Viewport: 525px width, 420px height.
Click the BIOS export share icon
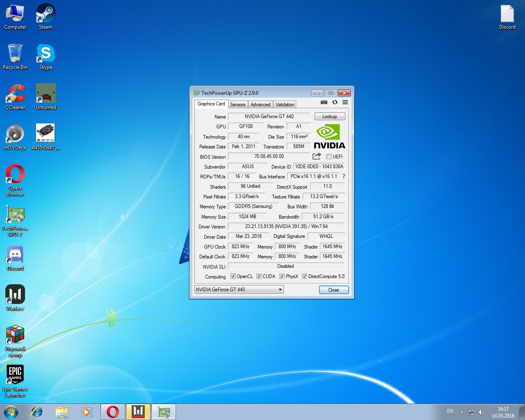coord(317,156)
